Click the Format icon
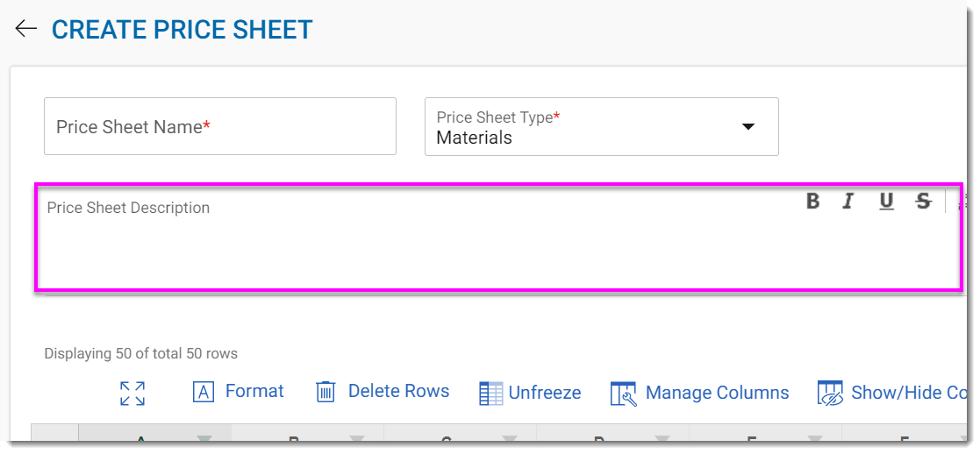 click(x=204, y=393)
